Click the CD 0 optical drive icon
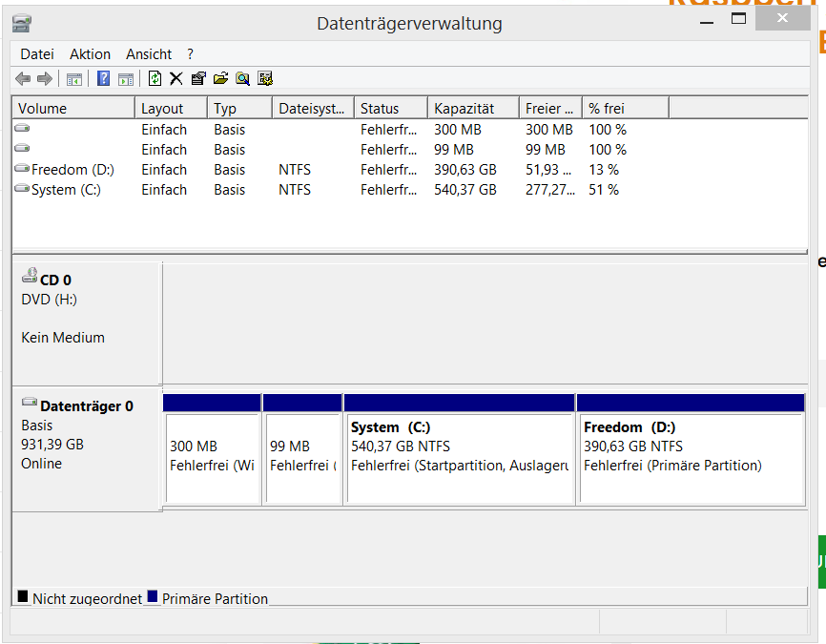This screenshot has width=826, height=644. tap(30, 275)
